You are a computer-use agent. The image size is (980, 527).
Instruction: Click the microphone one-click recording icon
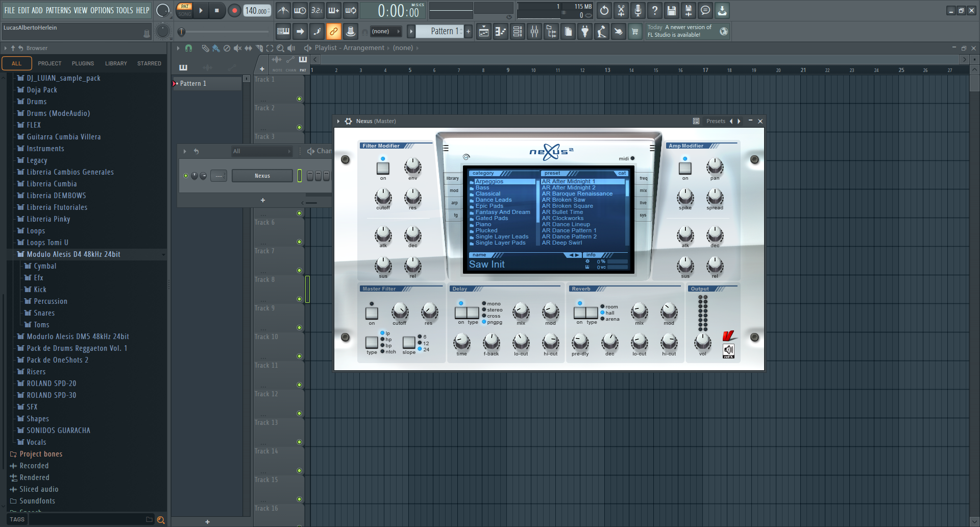(x=638, y=10)
